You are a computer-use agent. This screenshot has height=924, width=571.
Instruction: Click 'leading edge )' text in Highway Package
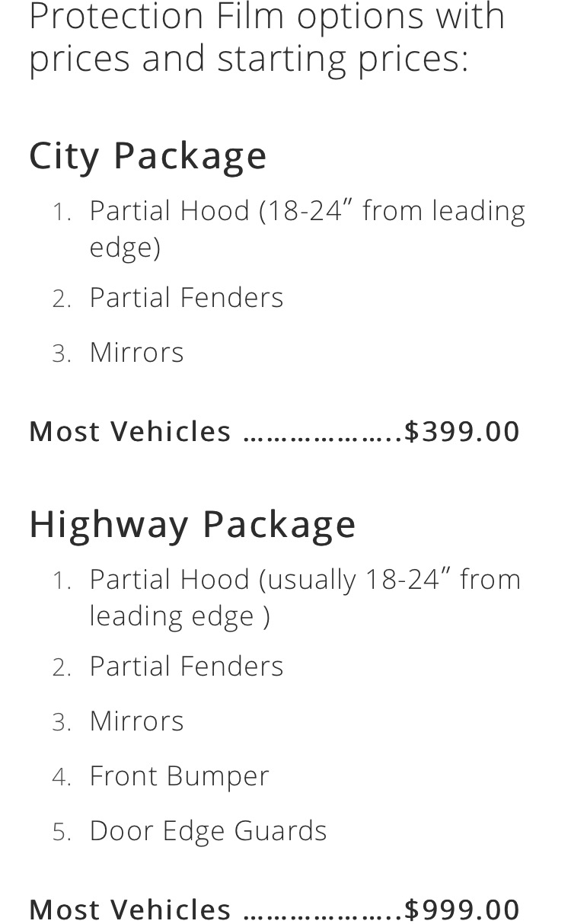click(180, 615)
